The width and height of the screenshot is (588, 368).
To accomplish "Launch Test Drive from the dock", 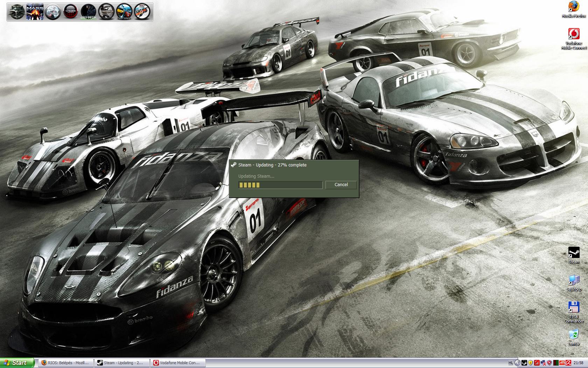I will 124,12.
